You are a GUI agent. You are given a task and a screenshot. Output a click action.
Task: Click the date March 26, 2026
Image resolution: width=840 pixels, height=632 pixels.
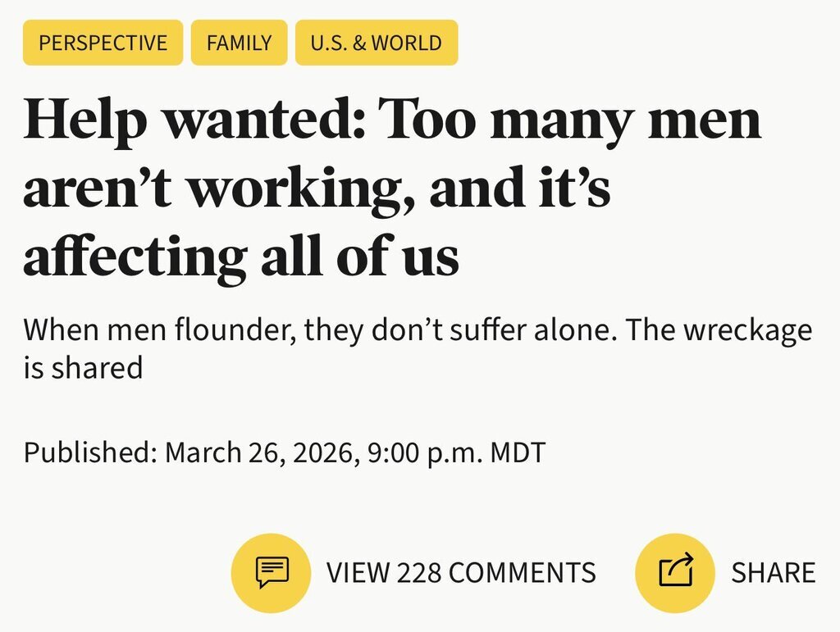(x=260, y=452)
